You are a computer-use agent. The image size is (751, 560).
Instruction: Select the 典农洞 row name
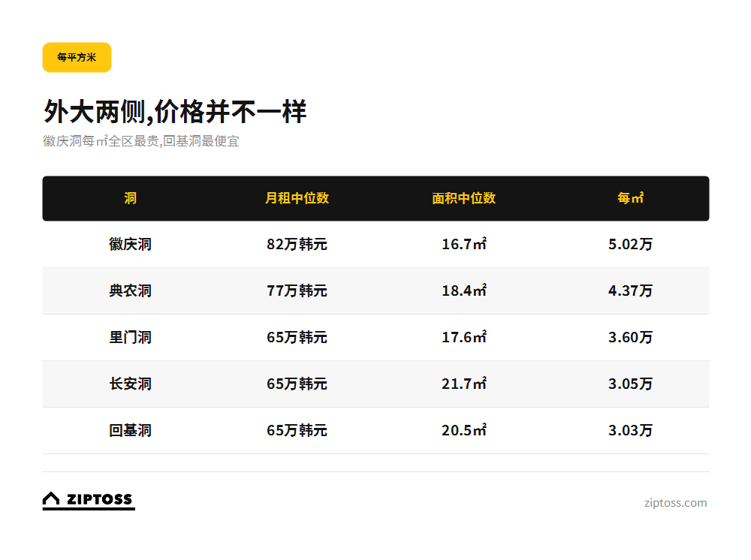(x=130, y=291)
